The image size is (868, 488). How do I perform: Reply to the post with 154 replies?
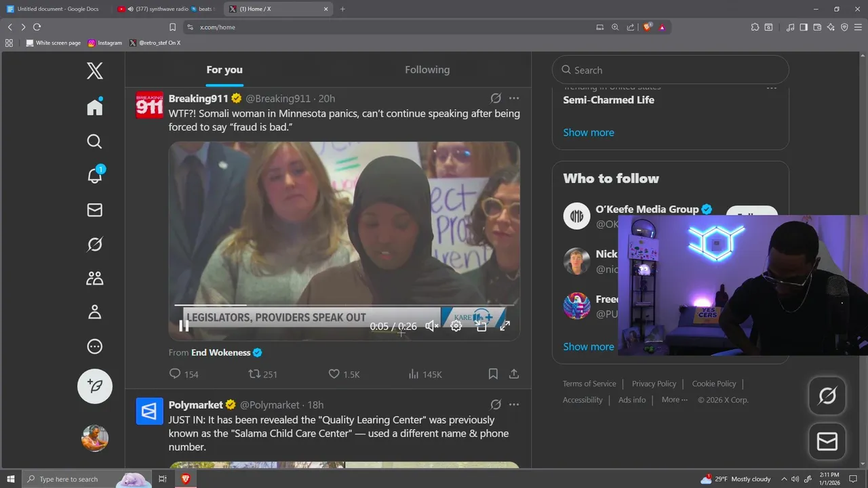[184, 374]
